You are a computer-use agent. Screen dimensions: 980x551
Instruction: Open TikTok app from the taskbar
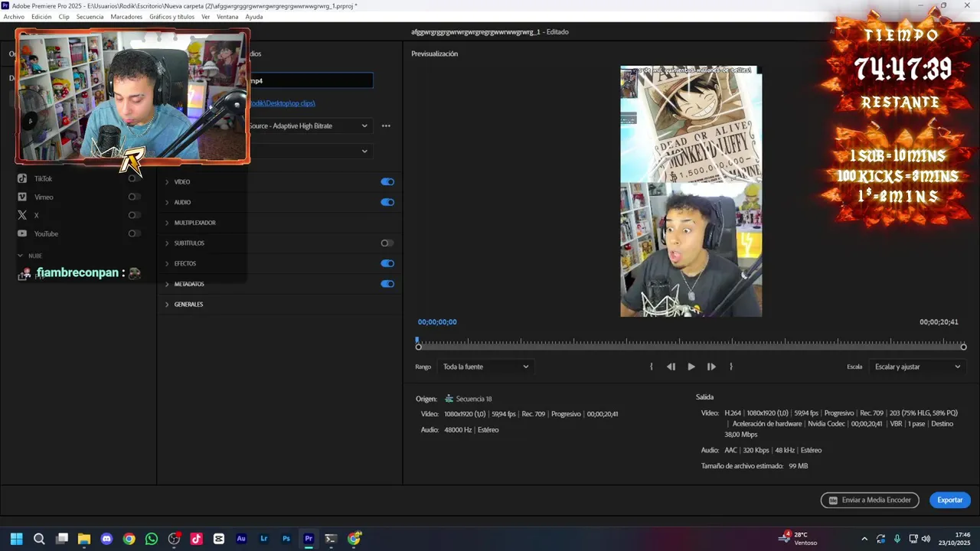point(196,539)
